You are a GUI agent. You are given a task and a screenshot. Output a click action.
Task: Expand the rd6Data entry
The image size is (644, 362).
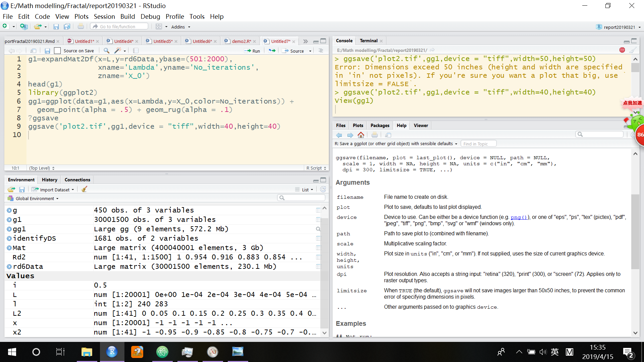[9, 266]
